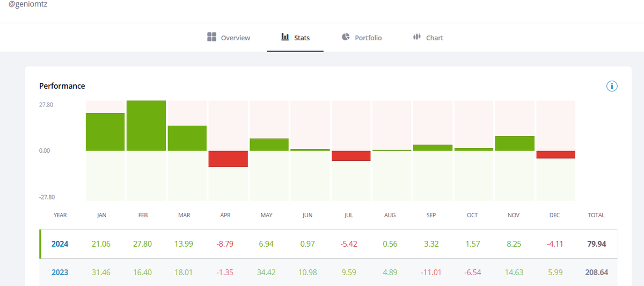Click the February green performance bar

point(146,125)
